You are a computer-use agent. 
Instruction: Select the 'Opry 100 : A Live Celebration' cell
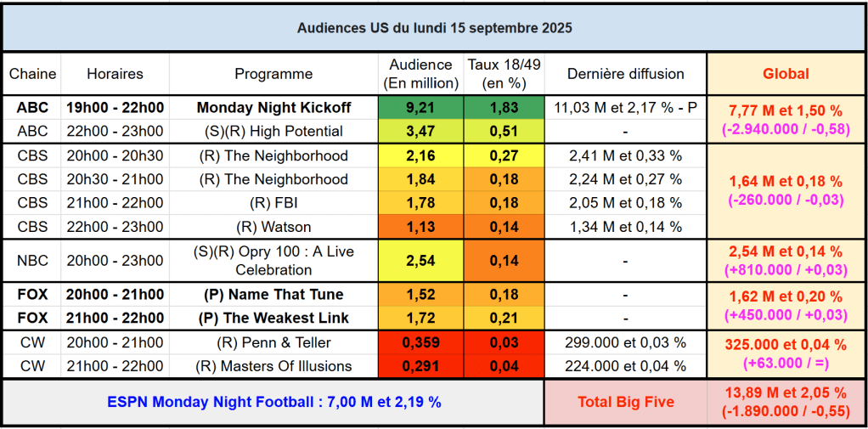coord(273,261)
